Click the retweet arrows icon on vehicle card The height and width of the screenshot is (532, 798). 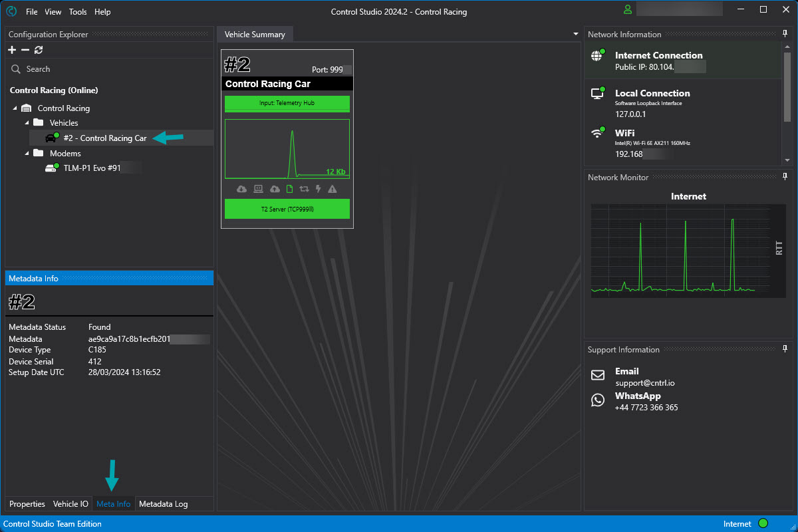pos(305,189)
